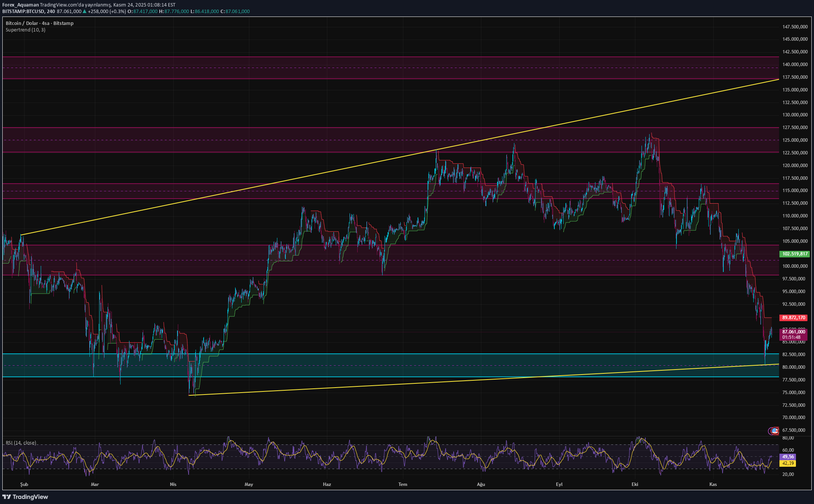
Task: Click the Bitcoin / Dolar · 4sa · Bitstamp title
Action: (38, 23)
